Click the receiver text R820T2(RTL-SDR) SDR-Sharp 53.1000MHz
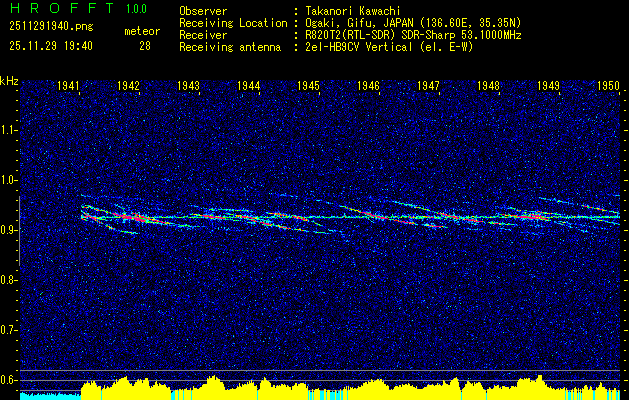This screenshot has height=400, width=629. tap(413, 35)
